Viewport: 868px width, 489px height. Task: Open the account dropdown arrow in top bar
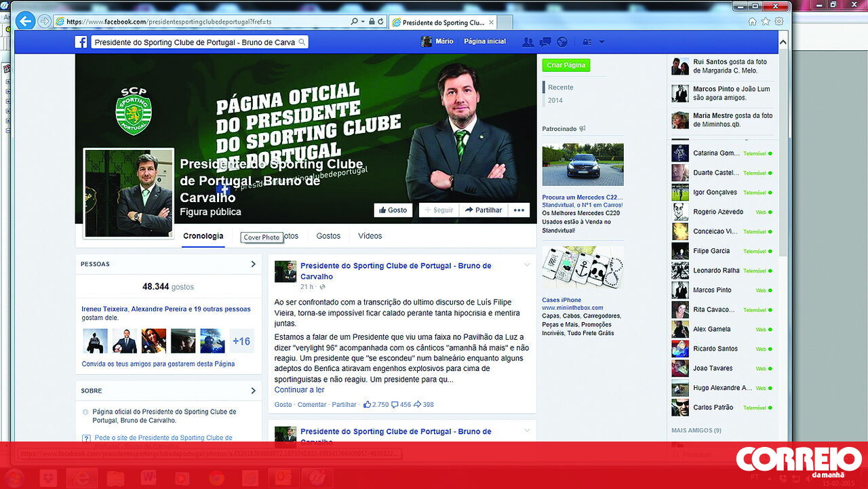(x=601, y=42)
